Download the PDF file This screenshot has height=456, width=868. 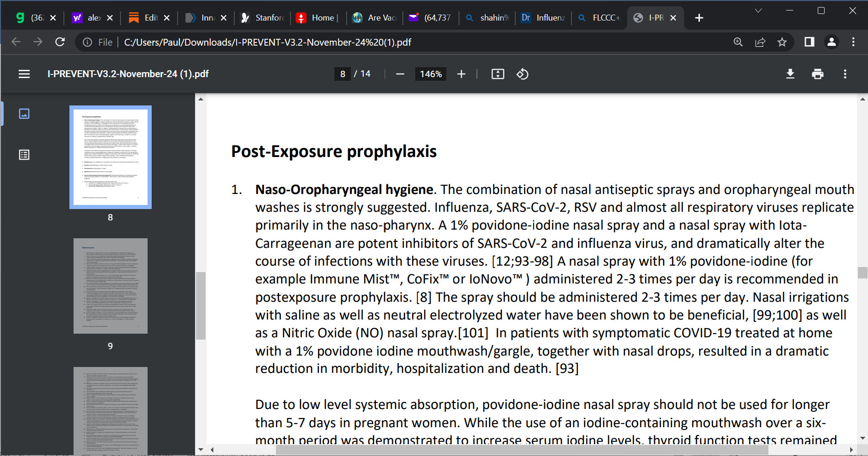790,74
